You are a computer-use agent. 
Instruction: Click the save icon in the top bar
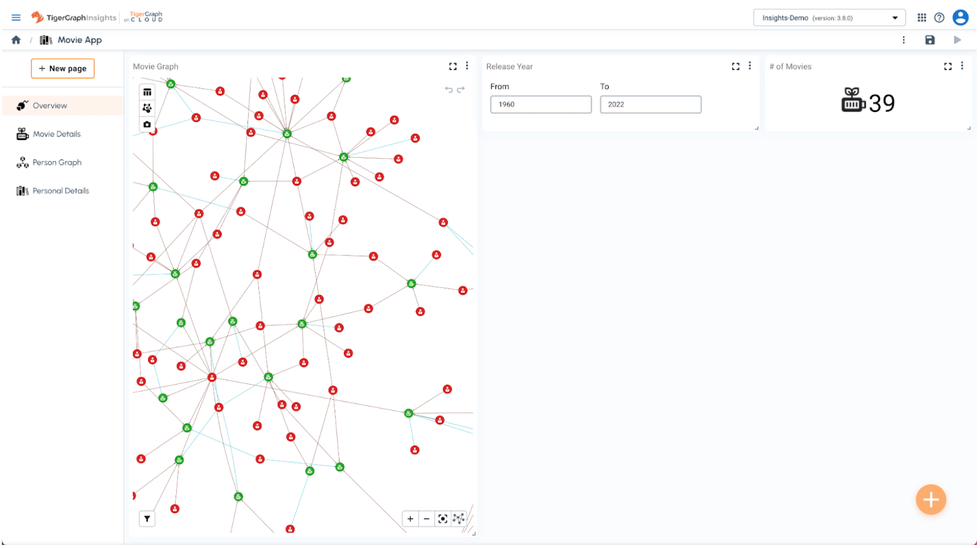931,40
